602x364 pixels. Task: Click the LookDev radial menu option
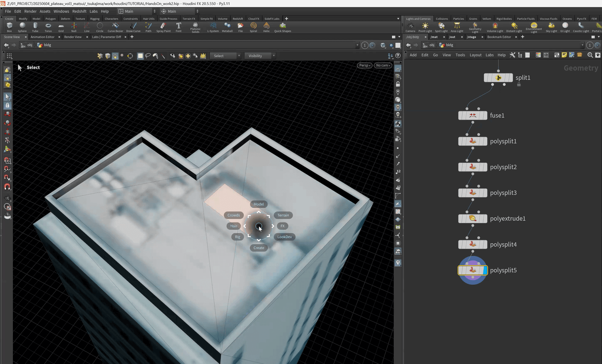(x=285, y=237)
